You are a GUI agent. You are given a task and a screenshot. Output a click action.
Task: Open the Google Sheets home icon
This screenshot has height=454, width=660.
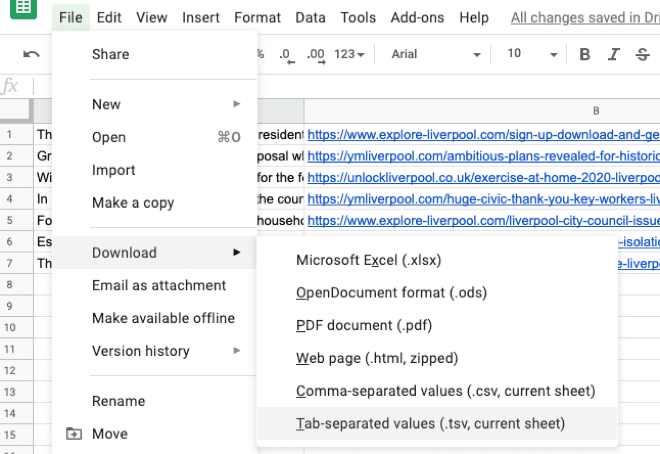24,8
